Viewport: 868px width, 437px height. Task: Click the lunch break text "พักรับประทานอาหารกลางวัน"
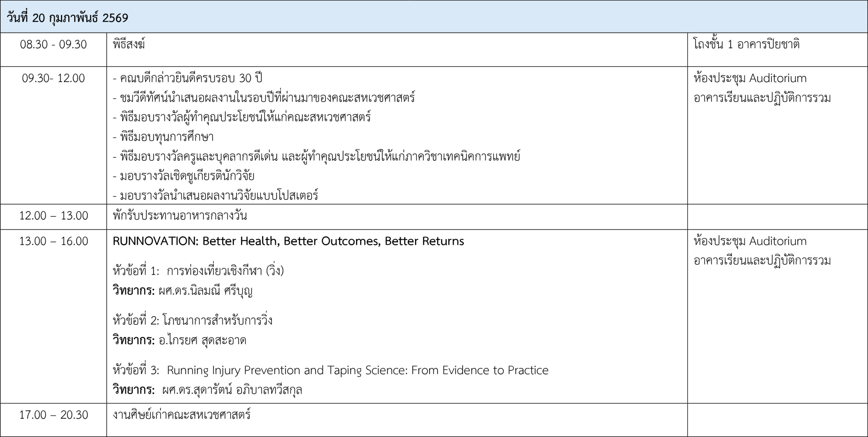coord(180,216)
